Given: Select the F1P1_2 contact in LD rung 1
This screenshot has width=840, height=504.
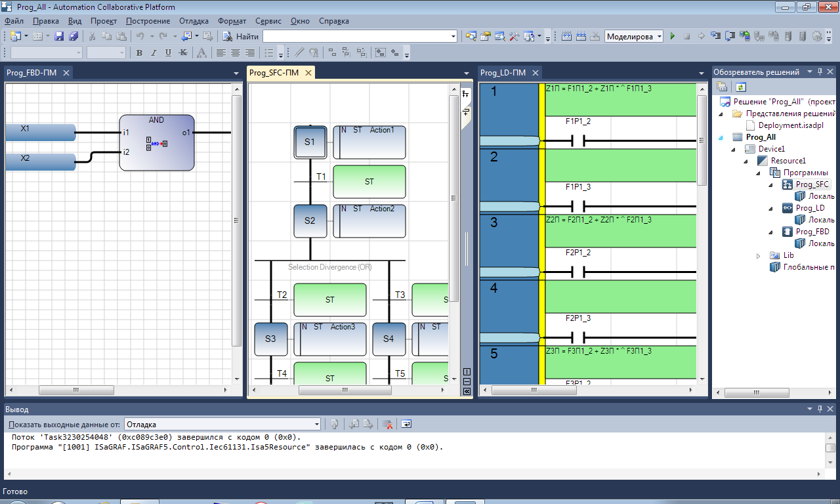Looking at the screenshot, I should tap(578, 140).
